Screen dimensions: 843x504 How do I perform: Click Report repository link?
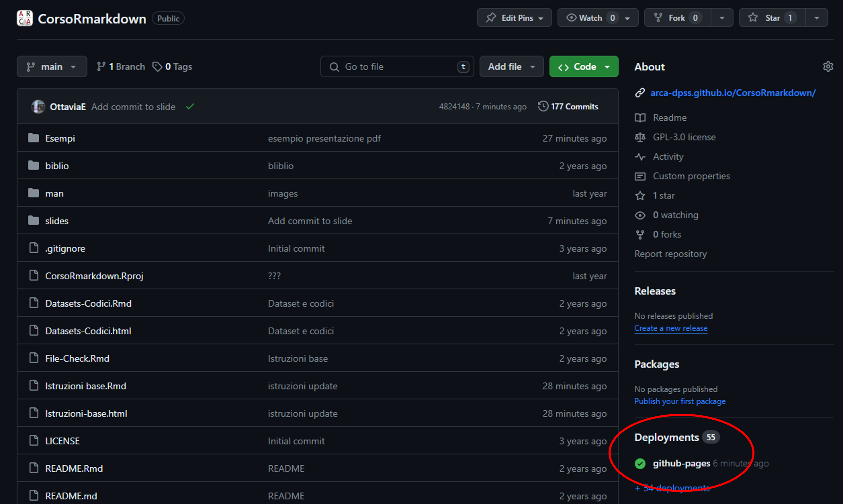click(x=670, y=254)
